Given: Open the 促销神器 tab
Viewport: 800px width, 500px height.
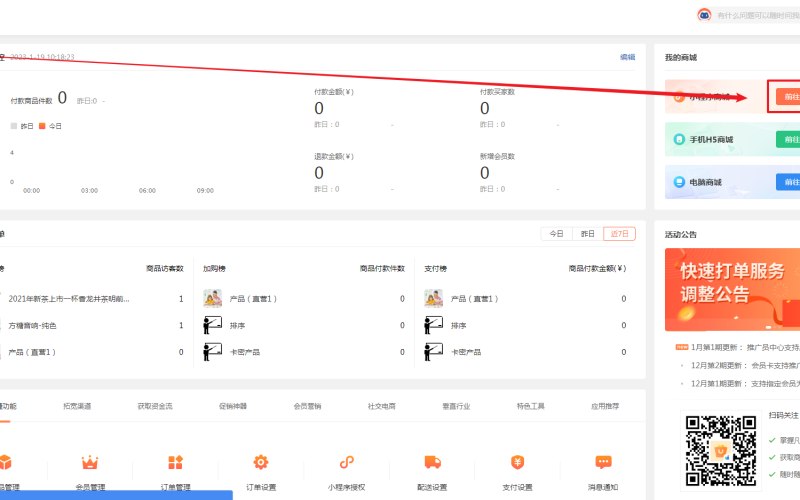Looking at the screenshot, I should tap(233, 406).
